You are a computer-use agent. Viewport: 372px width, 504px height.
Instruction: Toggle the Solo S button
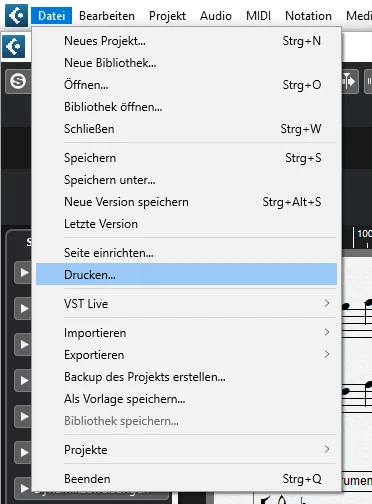(x=18, y=81)
